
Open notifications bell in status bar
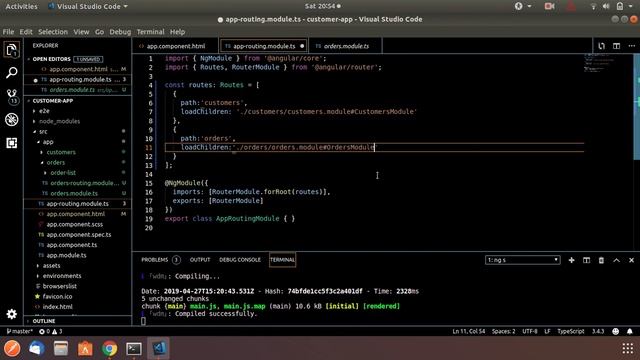click(630, 331)
